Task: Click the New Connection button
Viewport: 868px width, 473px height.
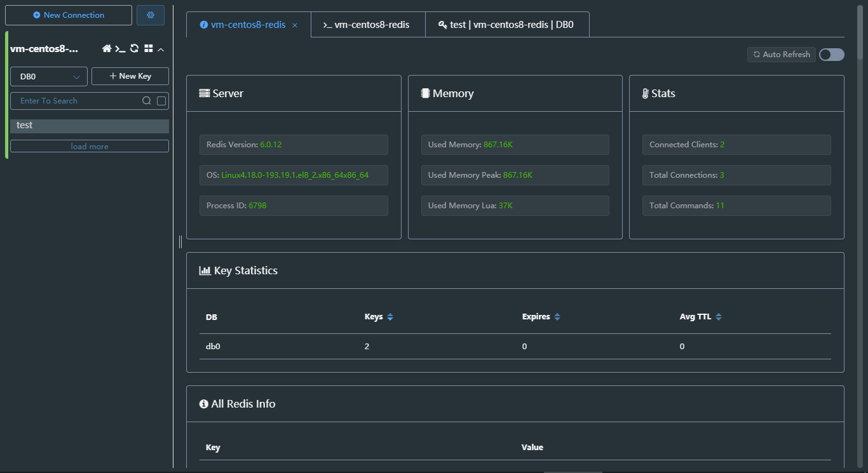Action: click(x=69, y=15)
